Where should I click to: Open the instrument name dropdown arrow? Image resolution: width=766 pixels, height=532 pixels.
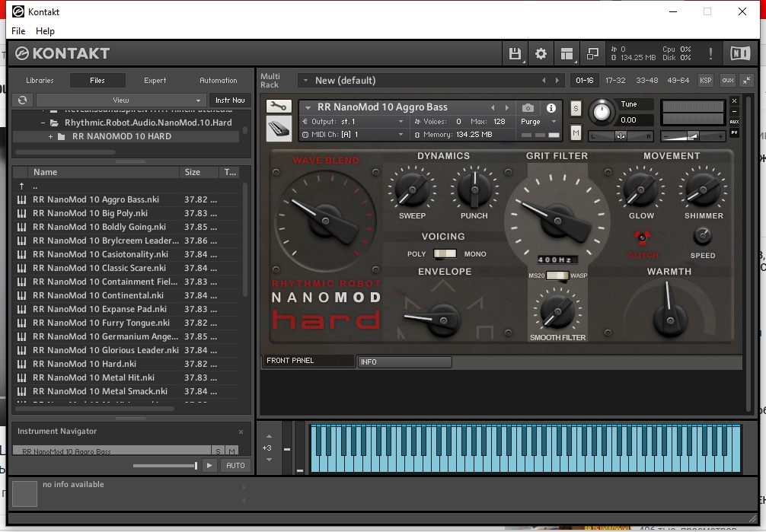308,107
